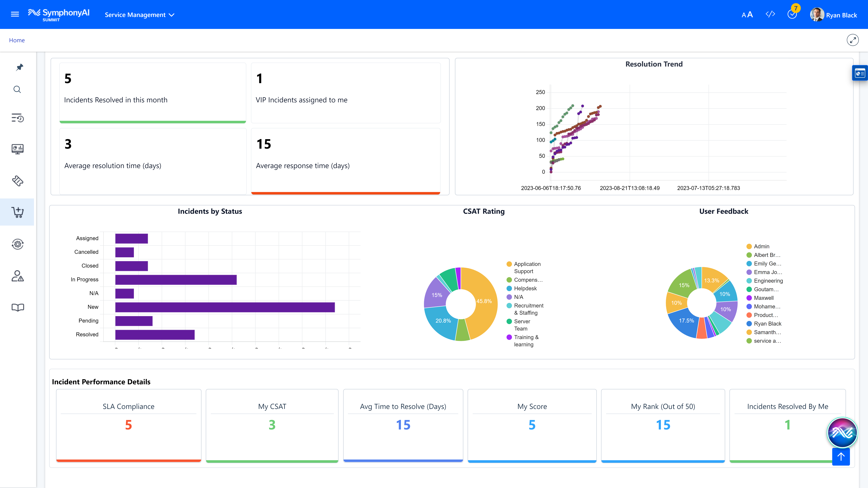The height and width of the screenshot is (488, 868).
Task: Click the scroll-to-top arrow button
Action: [841, 457]
